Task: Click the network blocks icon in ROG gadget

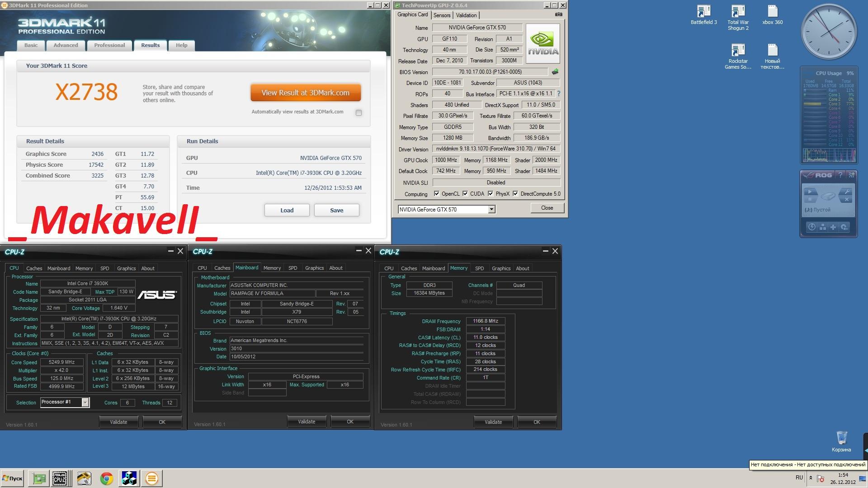Action: [x=823, y=227]
